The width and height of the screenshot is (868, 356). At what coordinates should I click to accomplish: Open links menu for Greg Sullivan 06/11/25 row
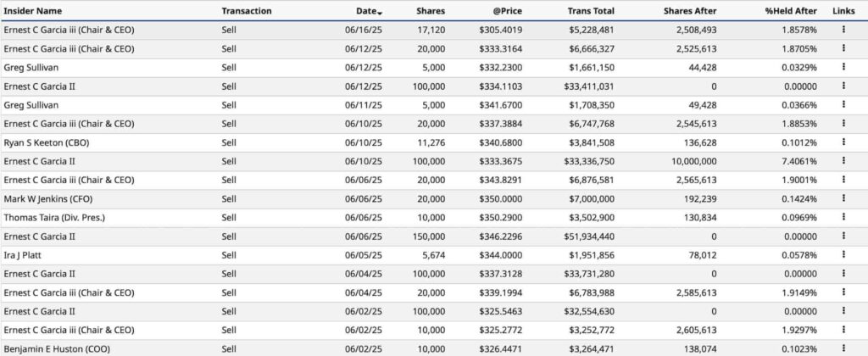click(843, 104)
